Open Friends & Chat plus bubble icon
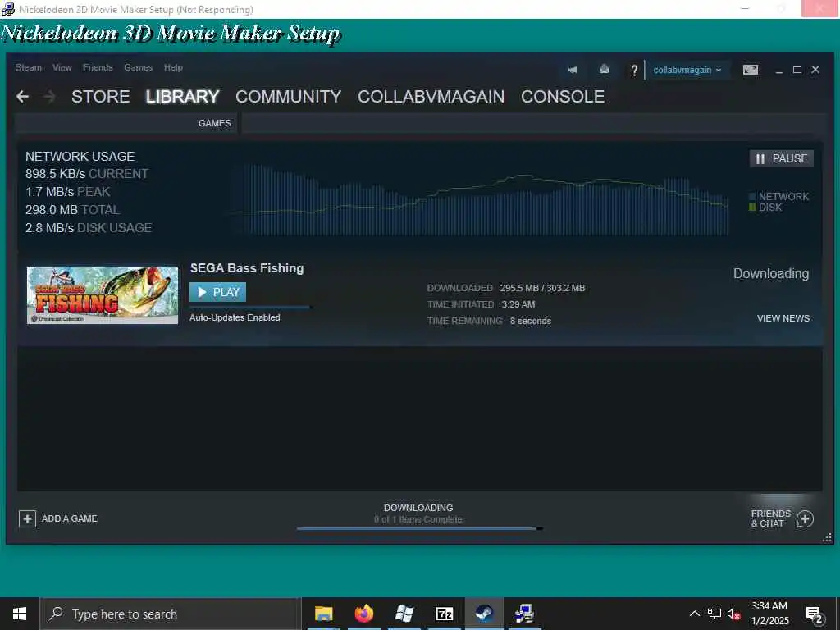 (x=806, y=518)
